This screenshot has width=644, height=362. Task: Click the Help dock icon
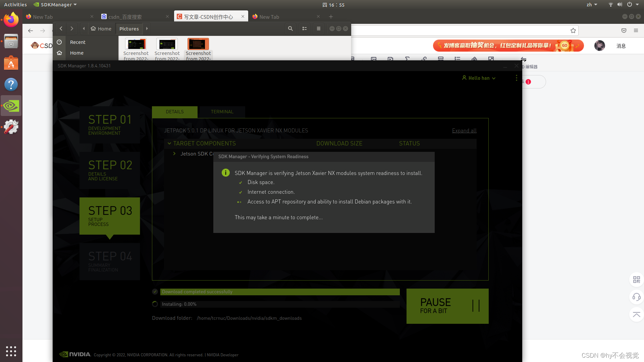[x=11, y=84]
